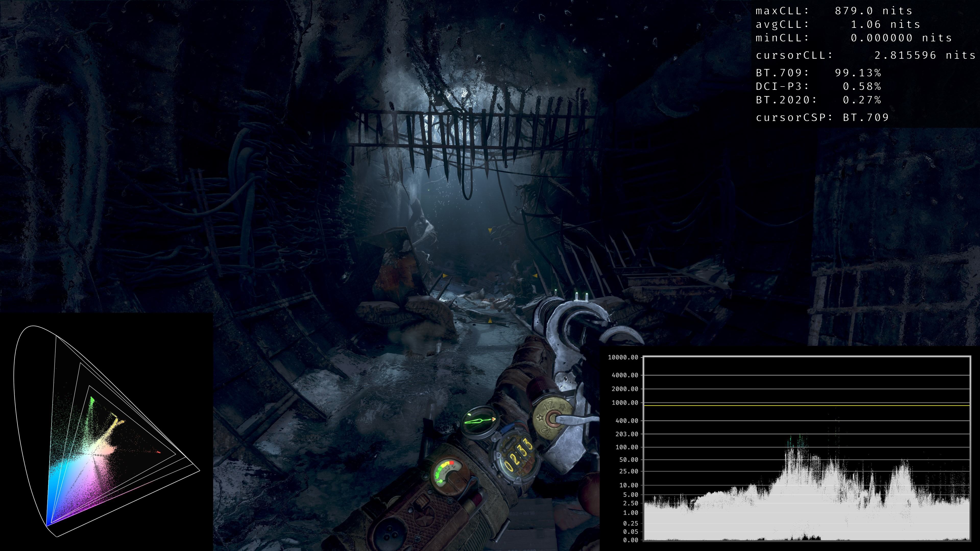980x551 pixels.
Task: Click the "1.06 nits" value
Action: (885, 24)
